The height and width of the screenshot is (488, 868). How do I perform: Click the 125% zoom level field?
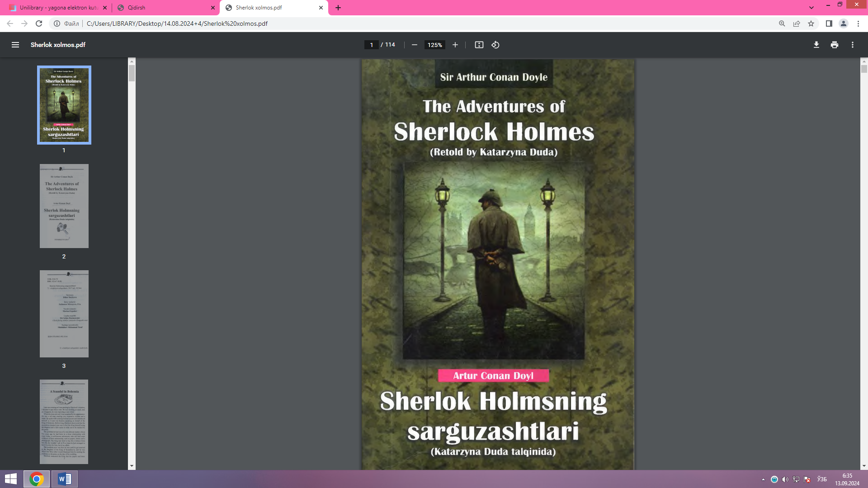coord(434,45)
